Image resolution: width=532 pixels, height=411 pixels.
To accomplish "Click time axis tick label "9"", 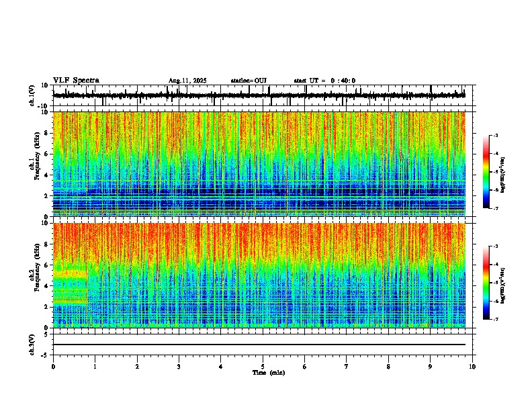I will point(430,367).
